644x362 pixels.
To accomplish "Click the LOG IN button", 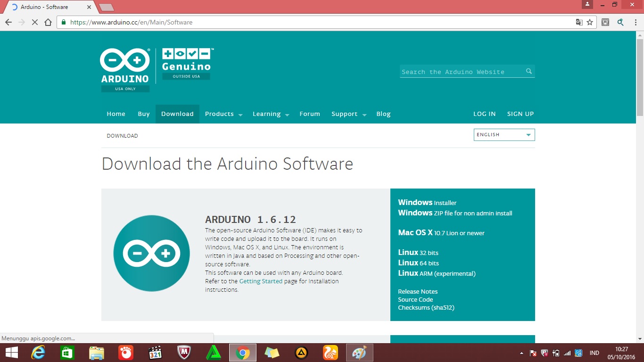I will [x=484, y=114].
